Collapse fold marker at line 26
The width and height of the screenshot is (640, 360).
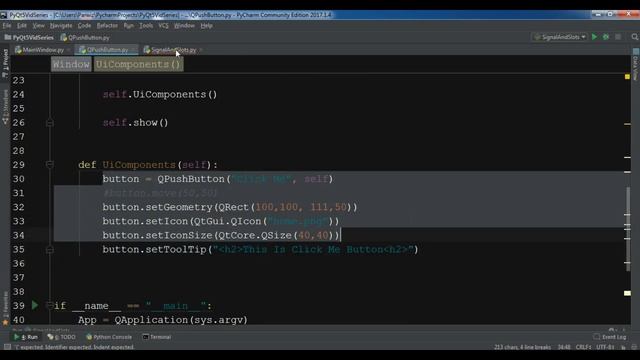[x=50, y=122]
